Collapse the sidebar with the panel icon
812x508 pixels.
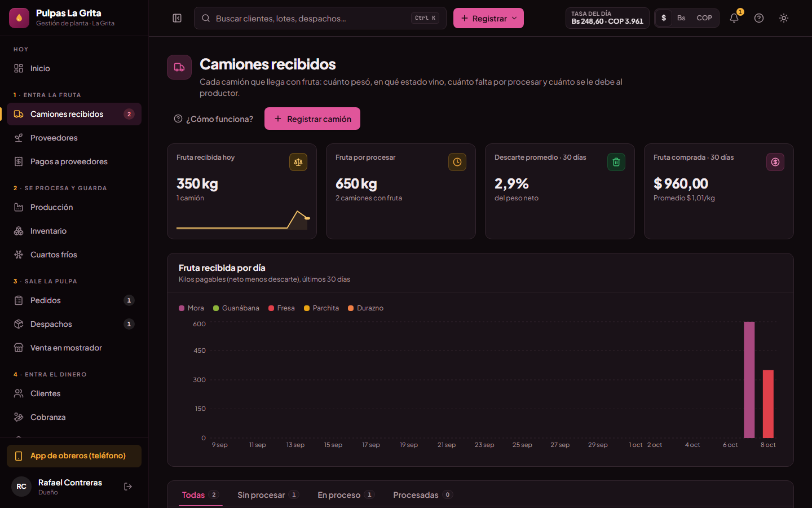point(177,18)
